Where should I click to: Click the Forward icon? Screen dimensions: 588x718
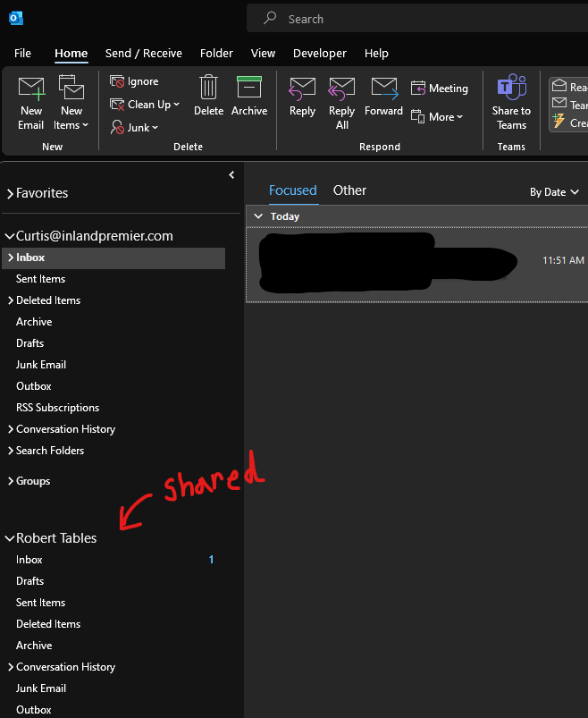click(384, 89)
